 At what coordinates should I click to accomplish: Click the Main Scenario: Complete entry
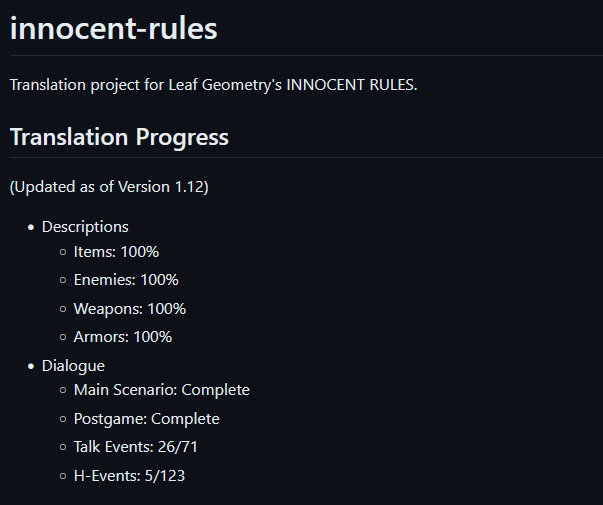click(x=162, y=390)
